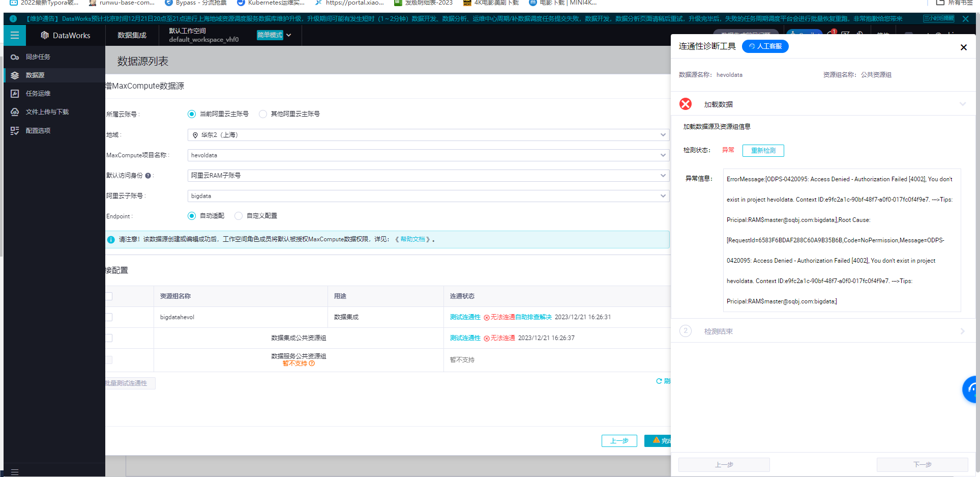This screenshot has height=477, width=980.
Task: Click the 上一步 button in datasource form
Action: coord(619,441)
